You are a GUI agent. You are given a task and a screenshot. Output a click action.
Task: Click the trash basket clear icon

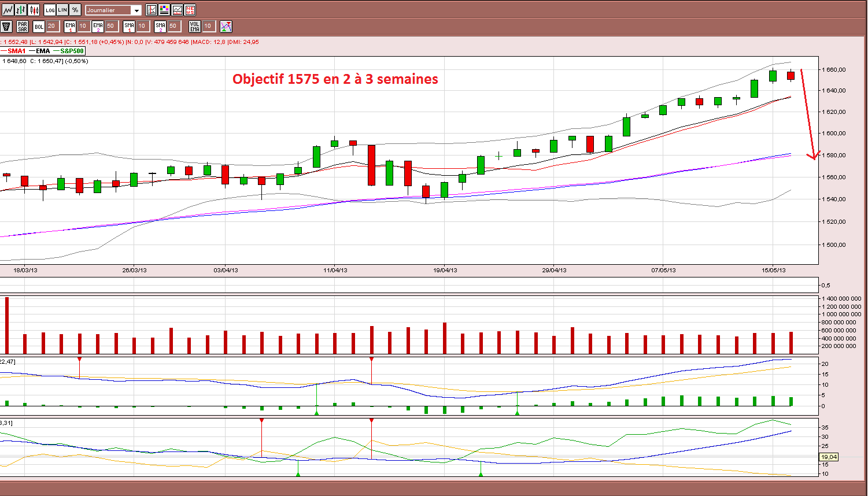point(6,27)
